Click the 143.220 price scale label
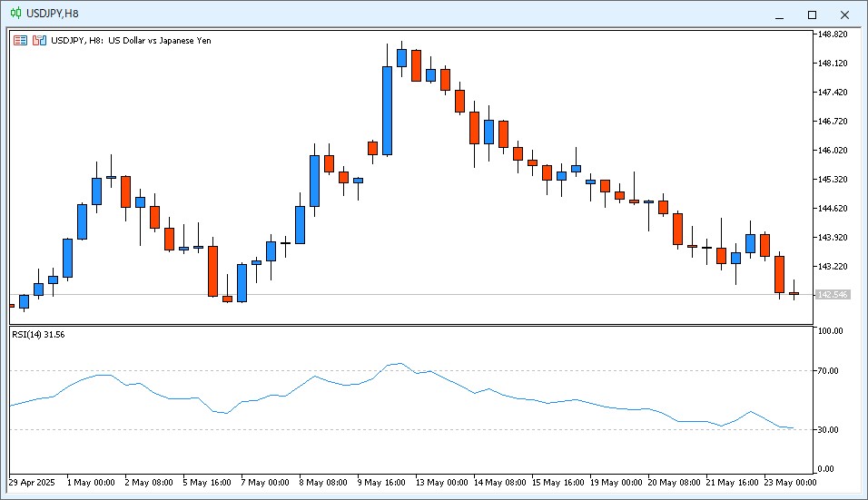 pos(833,267)
